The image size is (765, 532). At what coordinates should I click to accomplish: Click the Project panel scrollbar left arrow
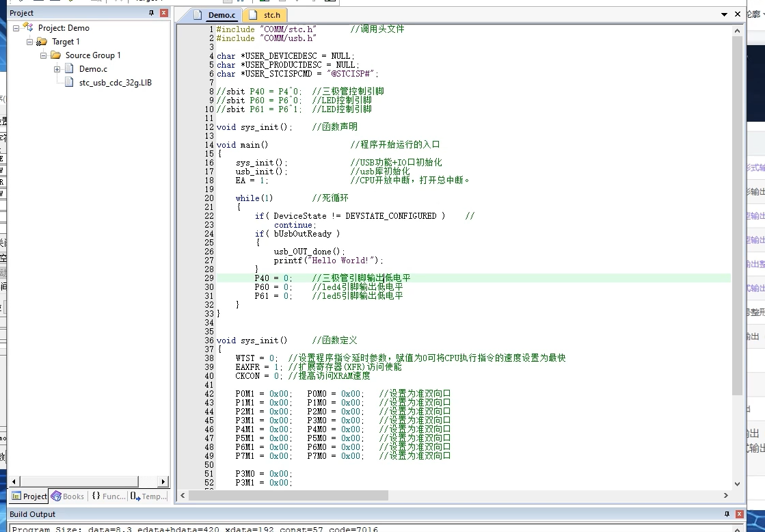[x=14, y=481]
